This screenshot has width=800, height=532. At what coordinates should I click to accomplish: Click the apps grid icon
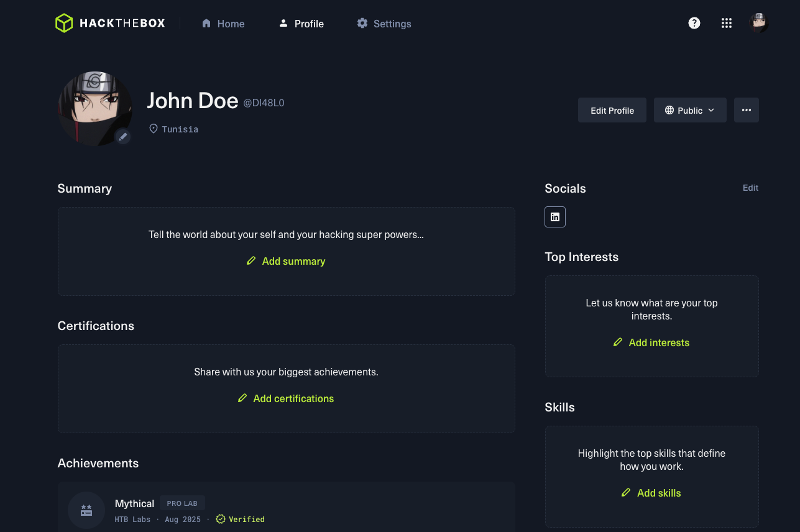(x=726, y=23)
